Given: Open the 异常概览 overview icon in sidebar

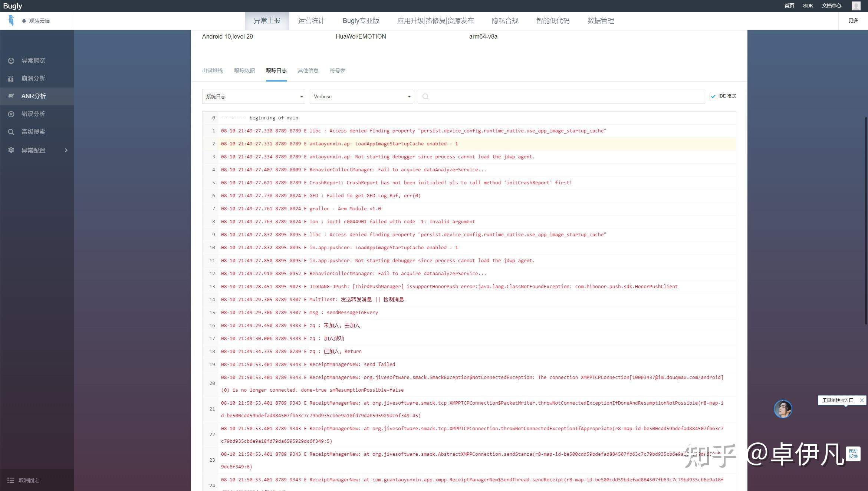Looking at the screenshot, I should 11,60.
